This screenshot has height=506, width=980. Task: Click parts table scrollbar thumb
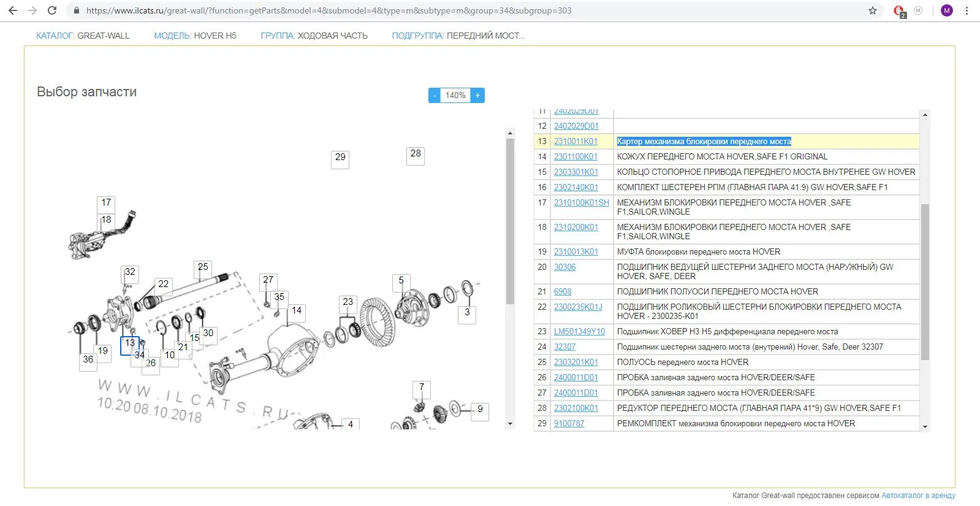[x=925, y=282]
